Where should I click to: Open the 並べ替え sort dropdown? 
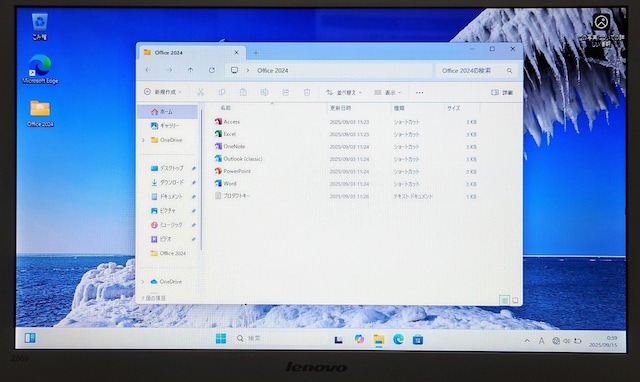pos(344,93)
